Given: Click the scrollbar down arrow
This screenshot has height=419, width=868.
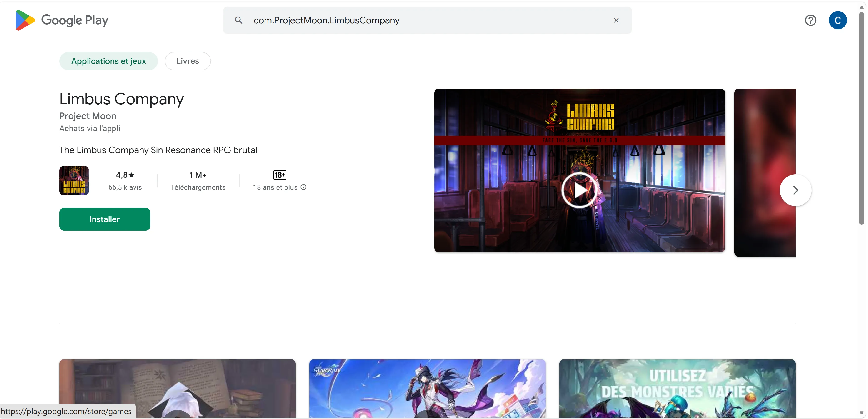Looking at the screenshot, I should coord(861,413).
